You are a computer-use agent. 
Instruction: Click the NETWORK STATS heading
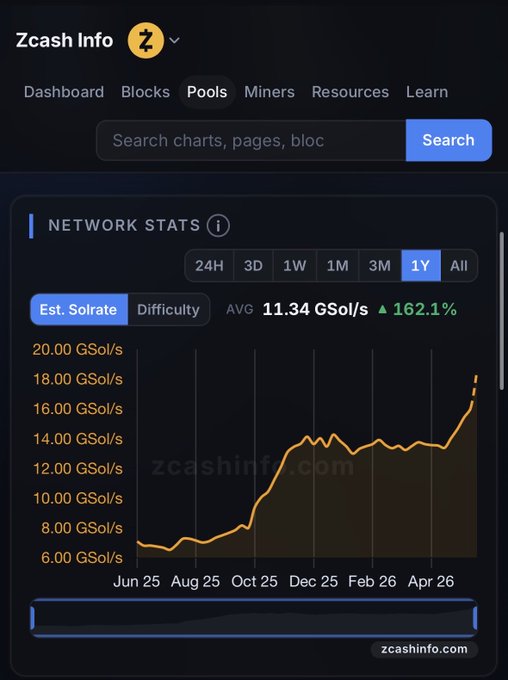click(x=124, y=226)
